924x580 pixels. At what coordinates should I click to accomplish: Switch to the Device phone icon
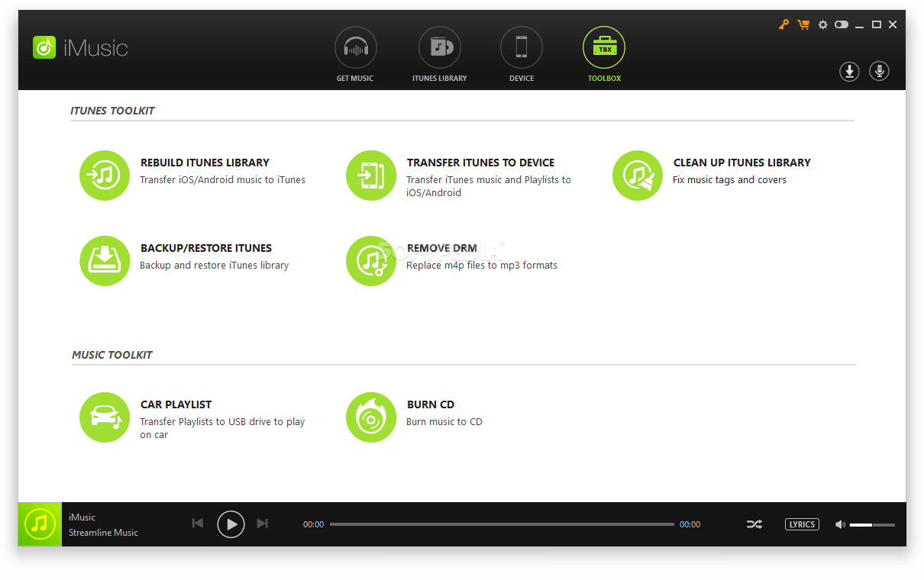(x=522, y=48)
